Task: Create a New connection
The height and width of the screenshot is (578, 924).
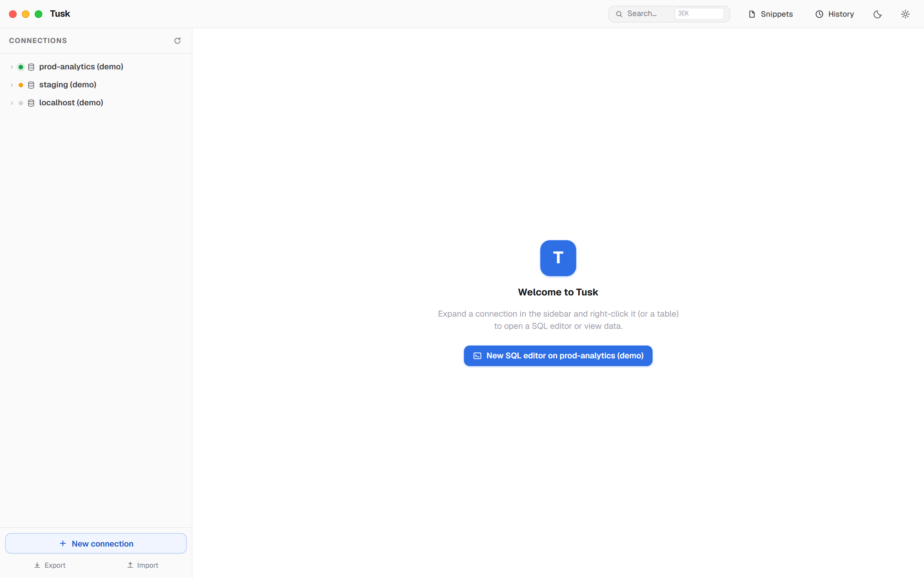Action: tap(96, 543)
